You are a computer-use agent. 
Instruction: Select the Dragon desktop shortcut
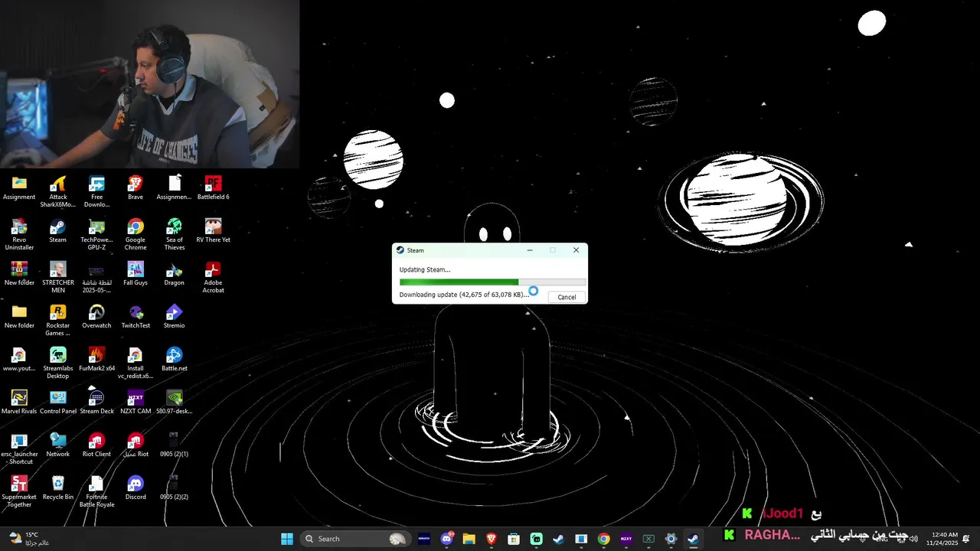[175, 274]
